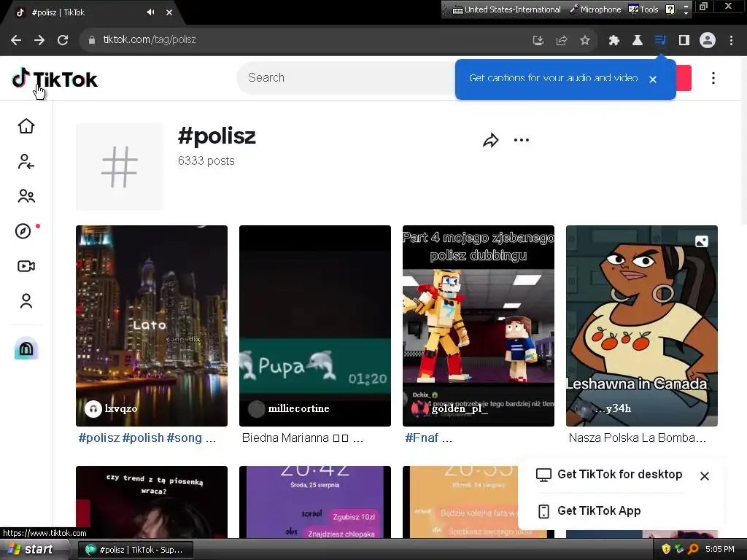Click the share page icon in address bar
This screenshot has height=560, width=747.
562,41
